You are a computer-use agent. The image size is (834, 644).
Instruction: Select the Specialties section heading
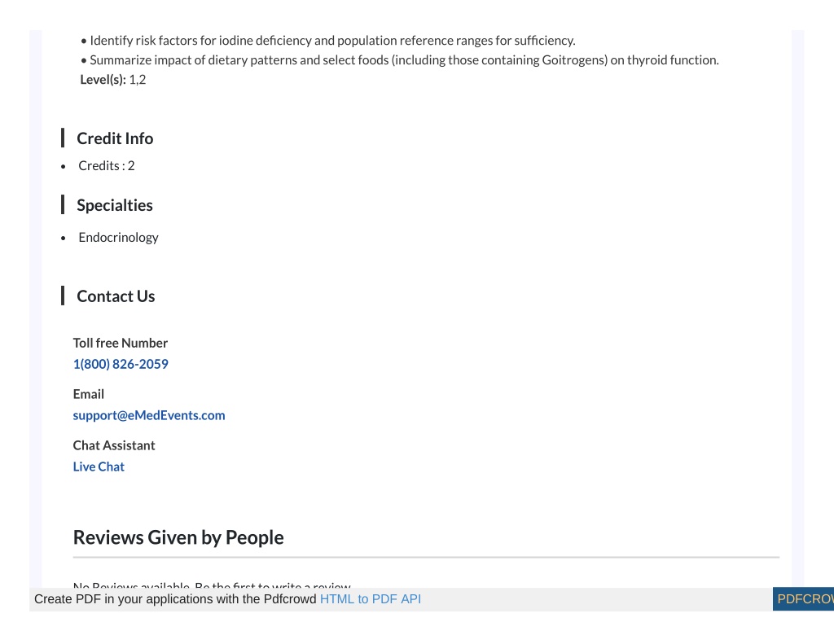[115, 205]
